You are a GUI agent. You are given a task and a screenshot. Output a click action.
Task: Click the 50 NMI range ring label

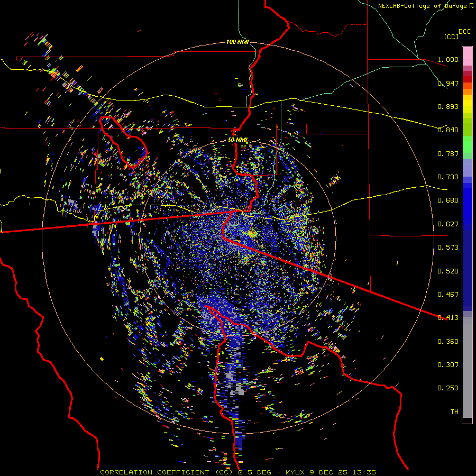pyautogui.click(x=237, y=140)
